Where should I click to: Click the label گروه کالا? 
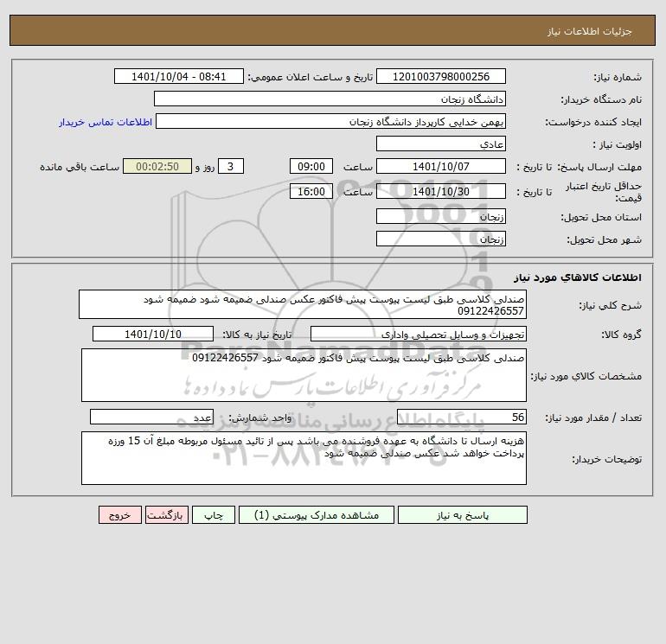coord(621,335)
